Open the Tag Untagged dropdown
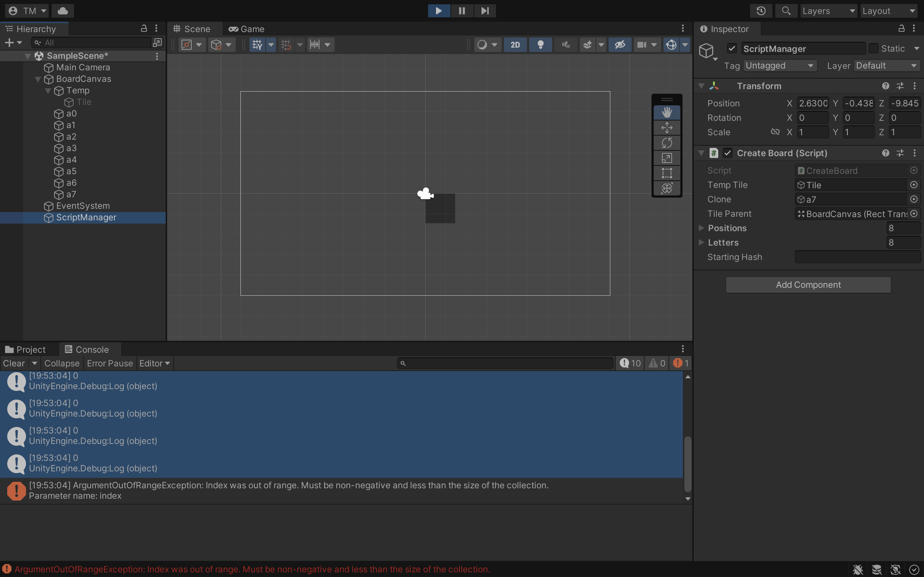 click(x=779, y=66)
